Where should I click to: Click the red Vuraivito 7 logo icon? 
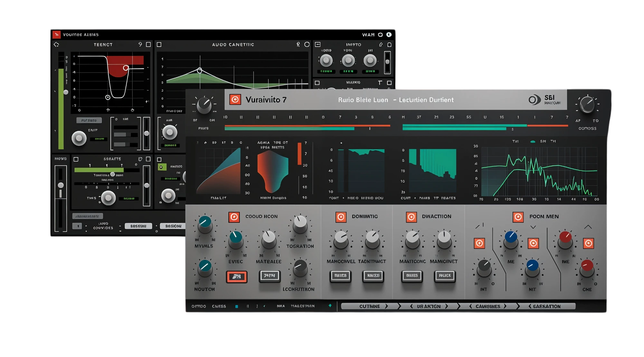pos(235,99)
